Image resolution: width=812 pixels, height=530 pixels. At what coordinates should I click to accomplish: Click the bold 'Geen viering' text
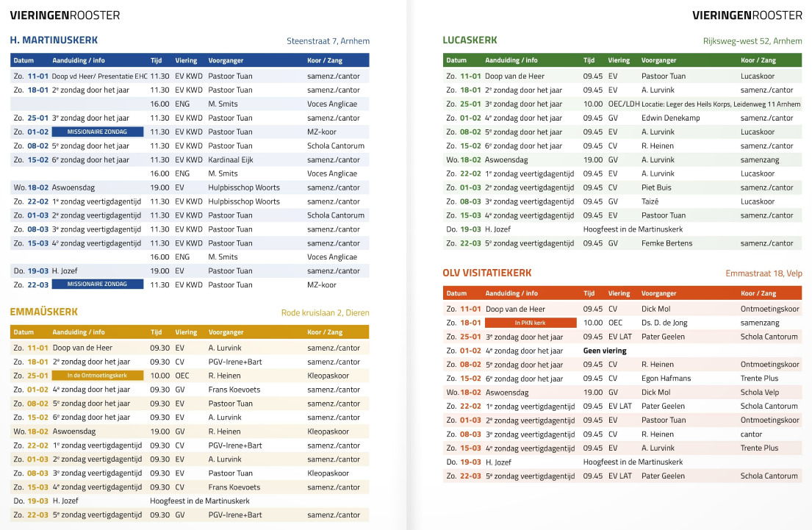605,351
